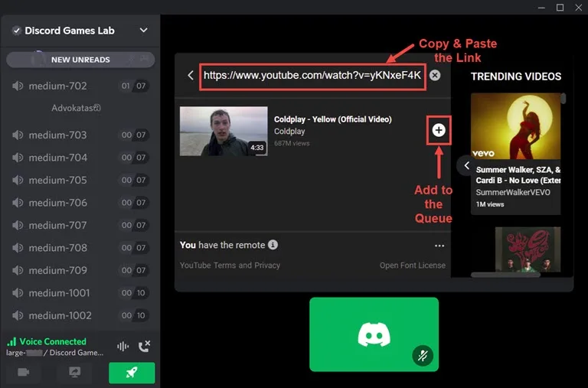Screen dimensions: 588x388
Task: Select user Advokatas in medium-702
Action: [76, 108]
